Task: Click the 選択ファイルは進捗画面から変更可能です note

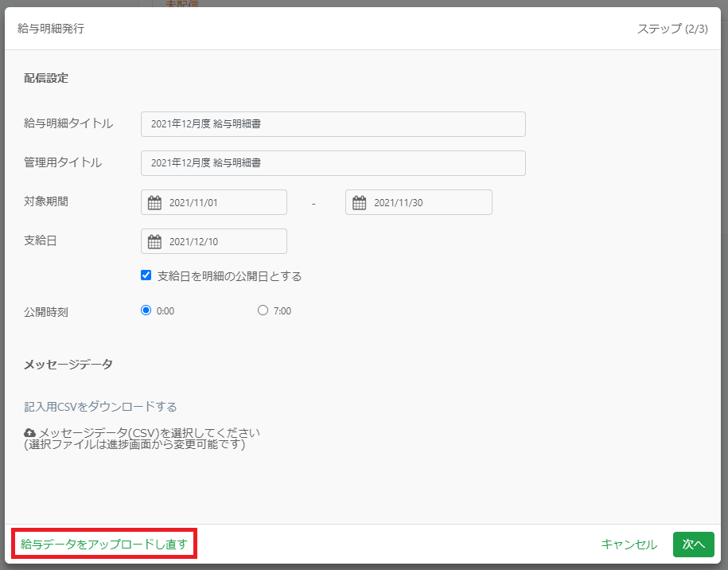Action: click(x=134, y=444)
